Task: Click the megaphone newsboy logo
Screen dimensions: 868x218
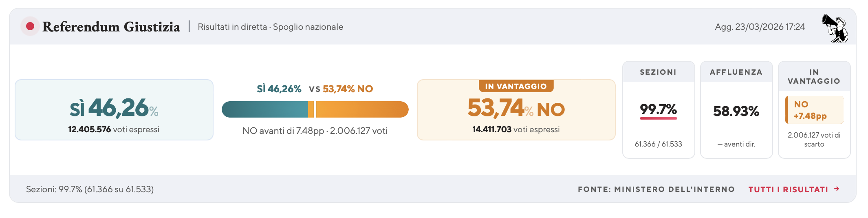Action: (834, 28)
